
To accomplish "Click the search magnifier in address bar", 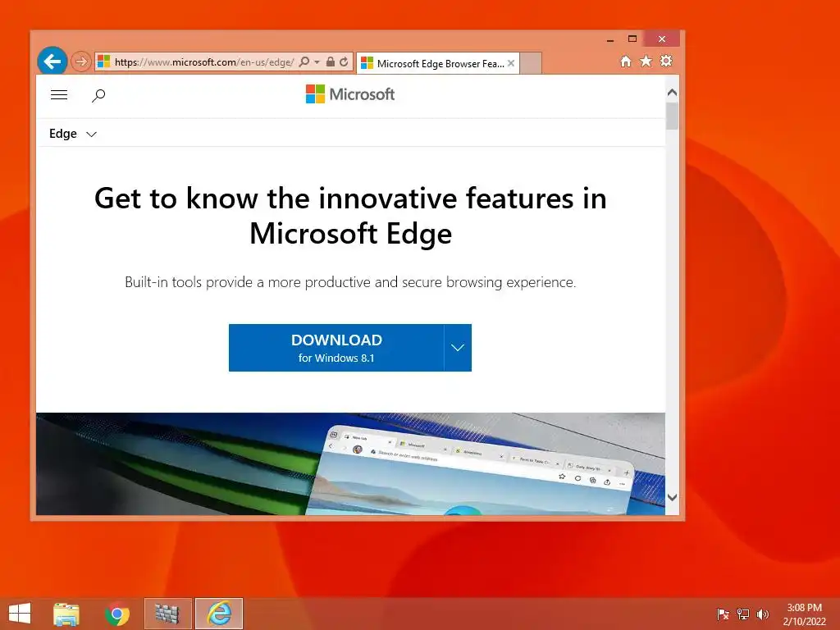I will pyautogui.click(x=304, y=62).
